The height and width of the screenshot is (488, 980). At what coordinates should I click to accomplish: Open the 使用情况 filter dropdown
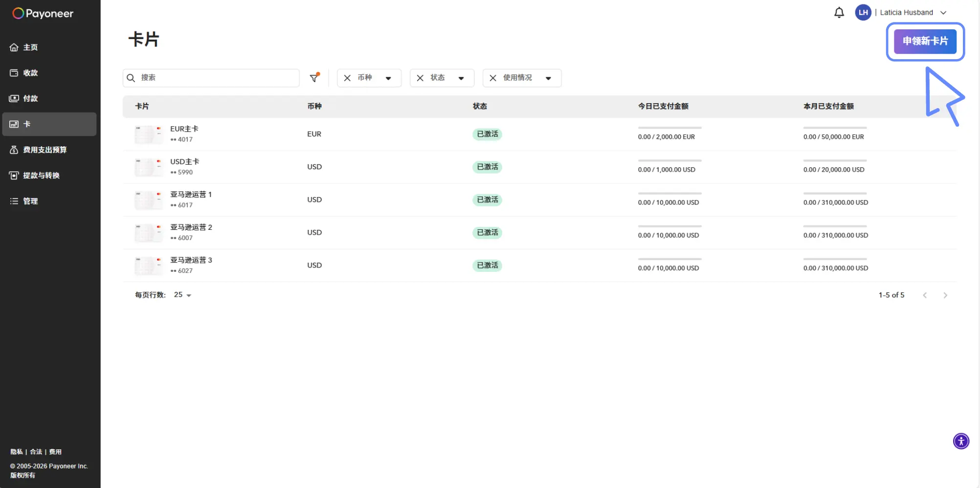click(549, 78)
